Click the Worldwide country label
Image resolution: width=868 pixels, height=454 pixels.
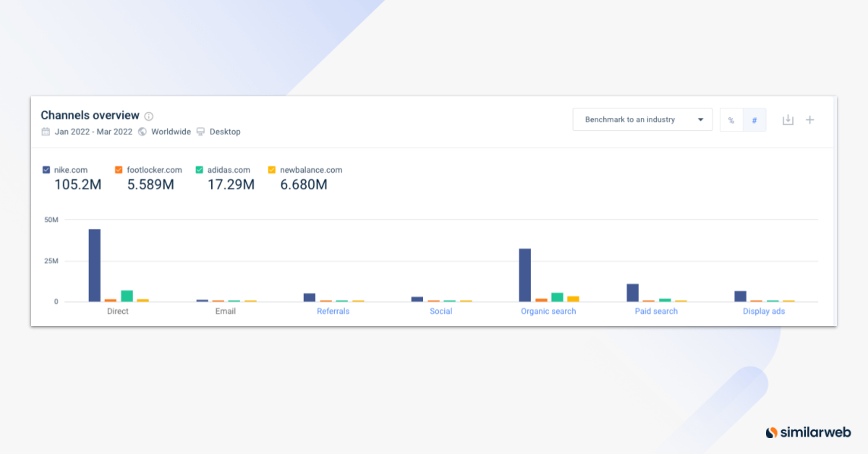pyautogui.click(x=171, y=132)
